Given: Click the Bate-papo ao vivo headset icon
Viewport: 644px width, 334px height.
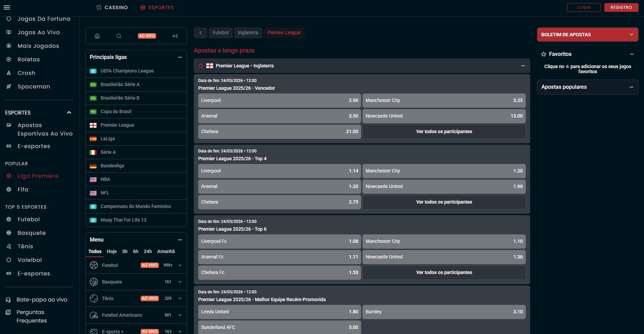Looking at the screenshot, I should [x=8, y=300].
